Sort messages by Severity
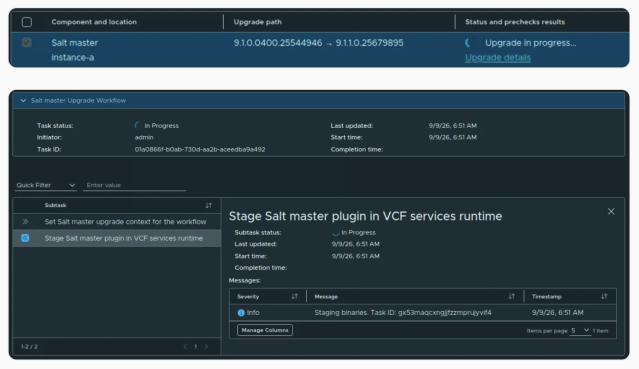Image resolution: width=639 pixels, height=369 pixels. coord(294,296)
